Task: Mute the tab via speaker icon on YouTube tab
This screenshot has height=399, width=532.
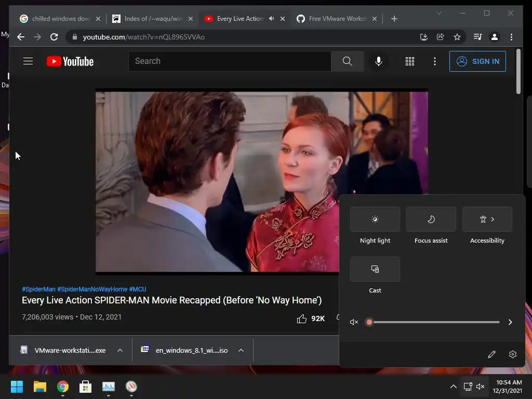Action: [x=271, y=19]
